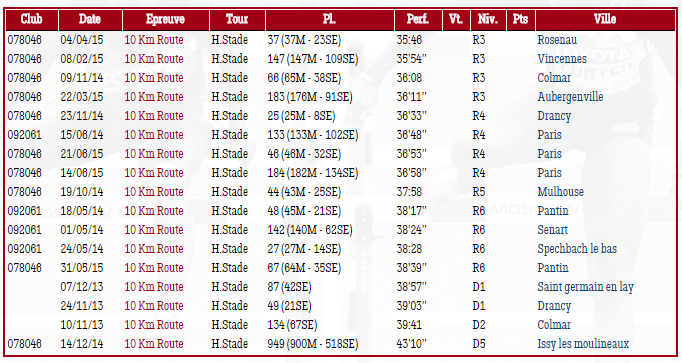Open the Pantin link dated 18/05/14
This screenshot has width=682, height=363.
coord(553,211)
